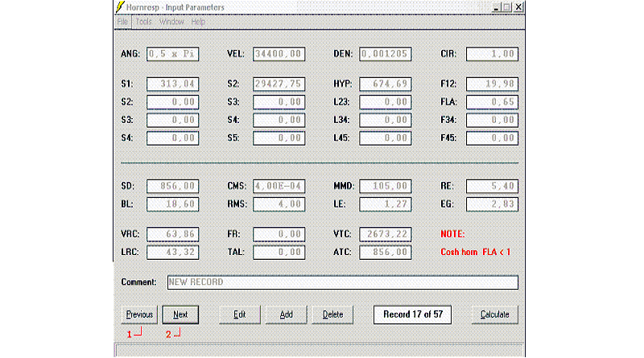Open the Tools menu

point(144,22)
